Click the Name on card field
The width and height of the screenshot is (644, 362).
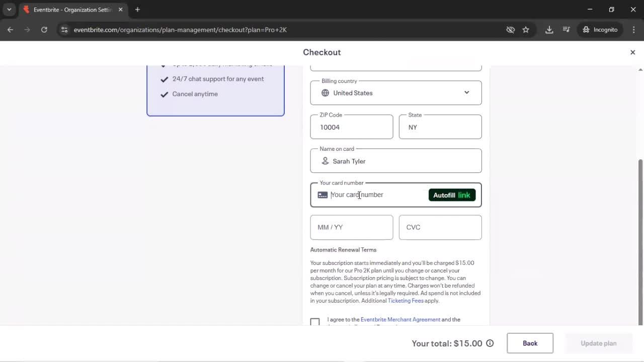coord(396,161)
